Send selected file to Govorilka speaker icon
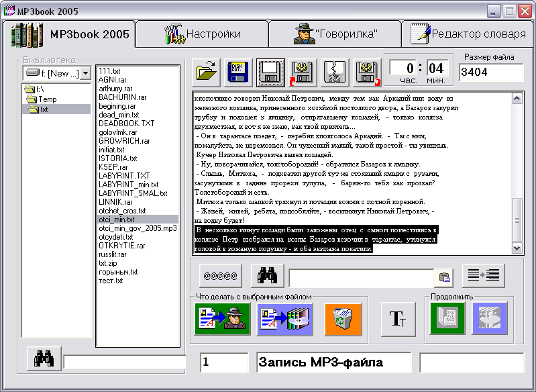This screenshot has height=392, width=536. coord(223,319)
